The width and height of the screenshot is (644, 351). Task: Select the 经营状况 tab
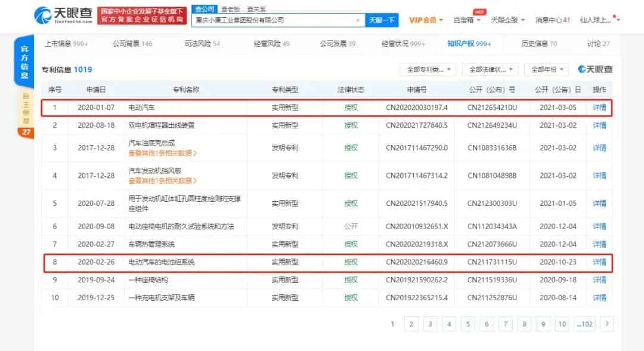click(x=403, y=44)
